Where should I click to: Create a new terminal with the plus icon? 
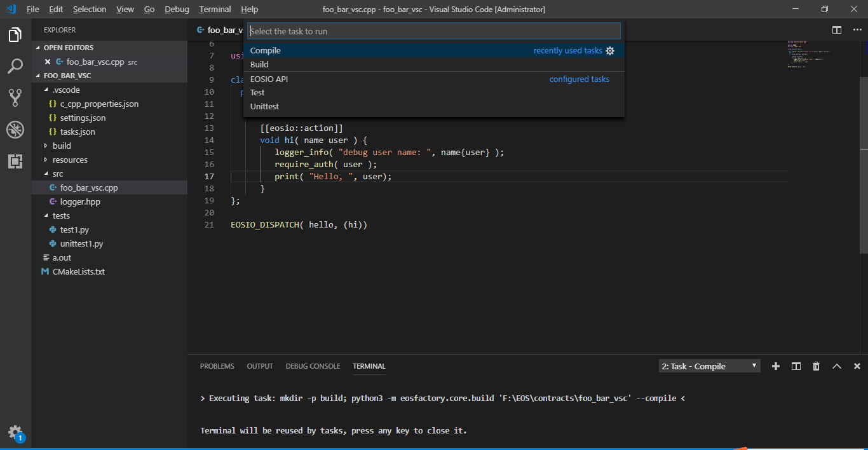tap(775, 366)
